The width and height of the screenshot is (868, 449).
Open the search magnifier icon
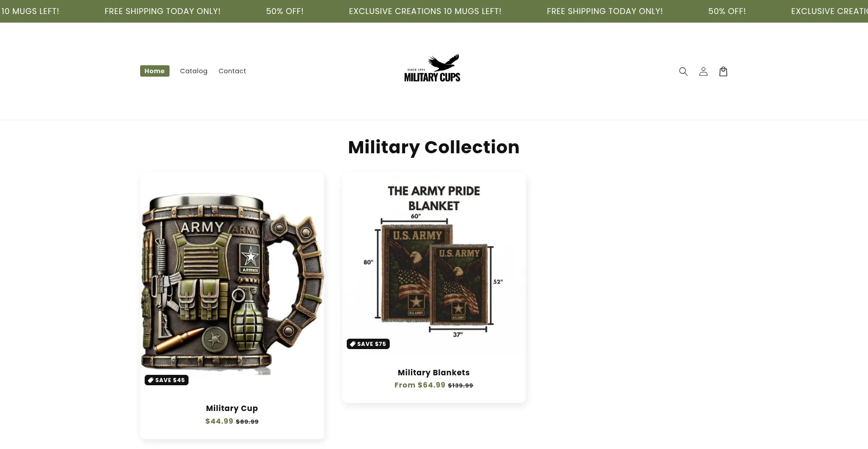click(683, 71)
